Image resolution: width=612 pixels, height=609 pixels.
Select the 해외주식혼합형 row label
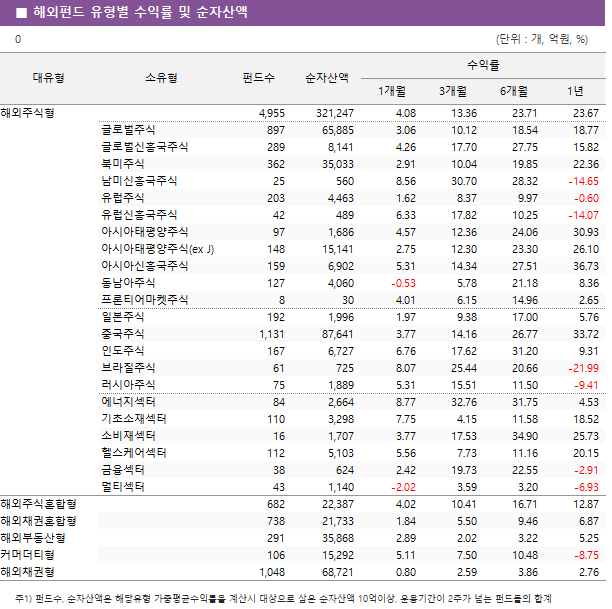[38, 504]
